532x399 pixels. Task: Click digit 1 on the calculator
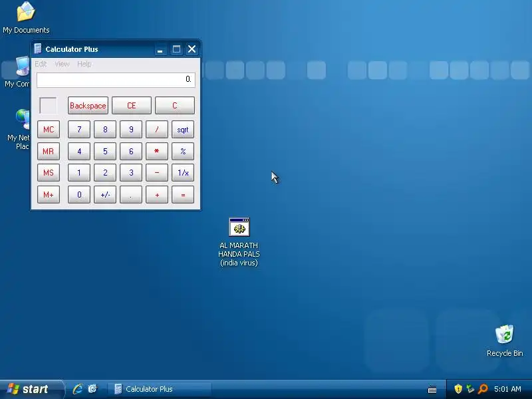tap(79, 173)
